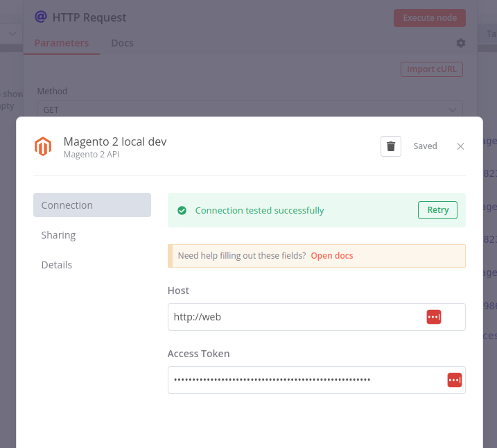
Task: Click password manager icon in Host field
Action: coord(434,317)
